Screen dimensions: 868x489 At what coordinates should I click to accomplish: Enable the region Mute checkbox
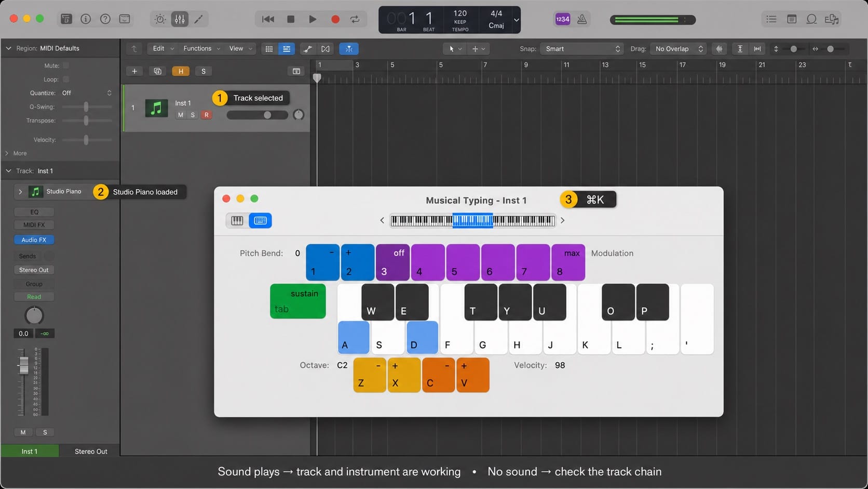point(66,65)
